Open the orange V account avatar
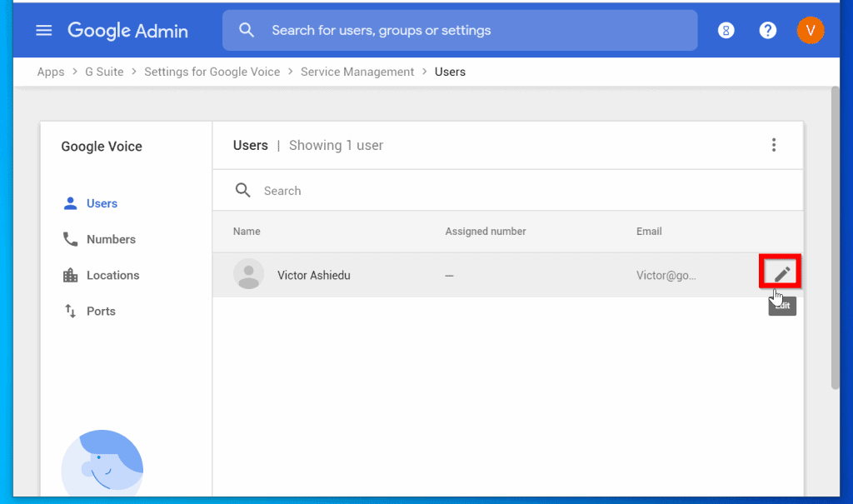 (811, 30)
